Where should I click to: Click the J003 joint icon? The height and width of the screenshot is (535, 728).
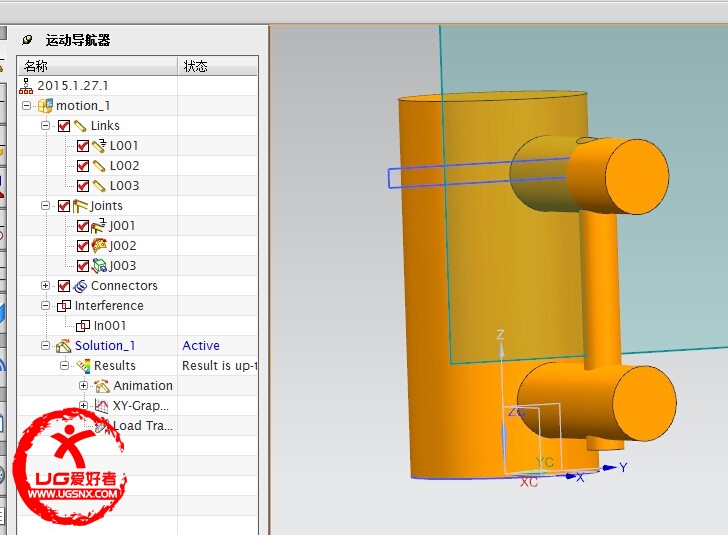[x=98, y=266]
